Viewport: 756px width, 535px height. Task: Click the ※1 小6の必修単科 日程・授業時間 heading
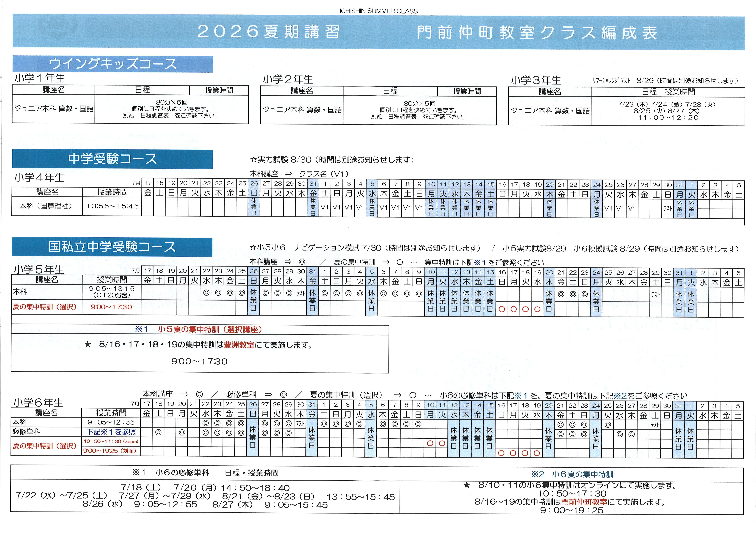point(205,473)
